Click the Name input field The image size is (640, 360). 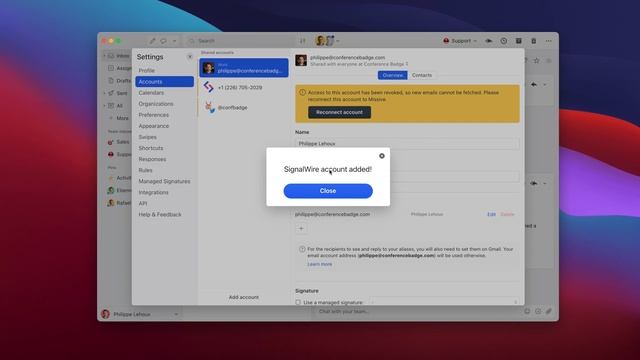point(407,144)
